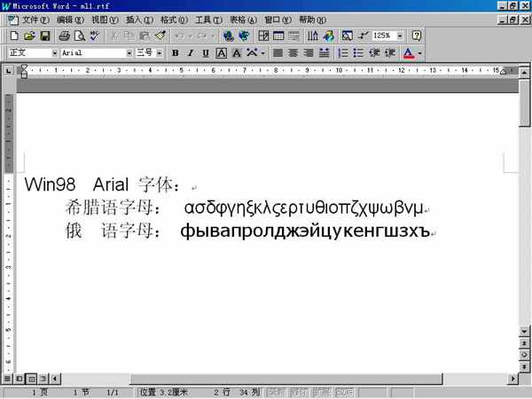Open the font color dropdown arrow
The width and height of the screenshot is (532, 399).
(x=419, y=53)
